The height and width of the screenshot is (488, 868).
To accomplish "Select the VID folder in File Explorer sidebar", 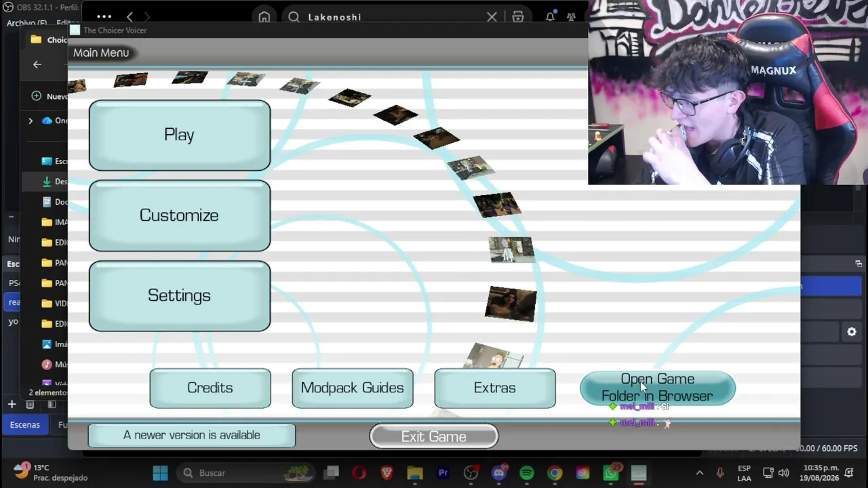I will pyautogui.click(x=54, y=304).
